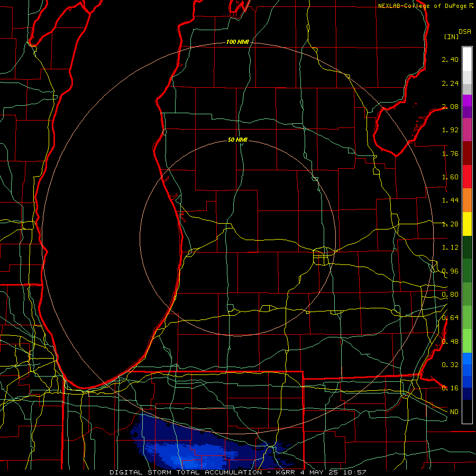Select the lime green legend swatch

(467, 341)
